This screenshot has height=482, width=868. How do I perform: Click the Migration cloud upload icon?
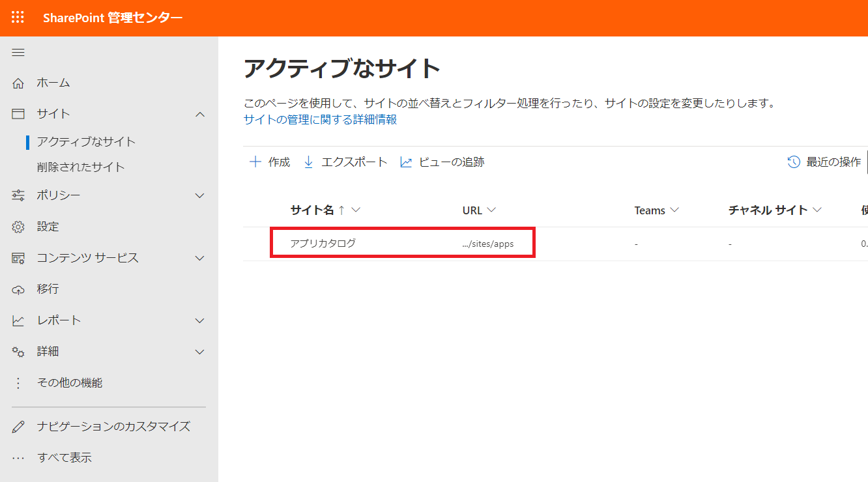tap(18, 289)
